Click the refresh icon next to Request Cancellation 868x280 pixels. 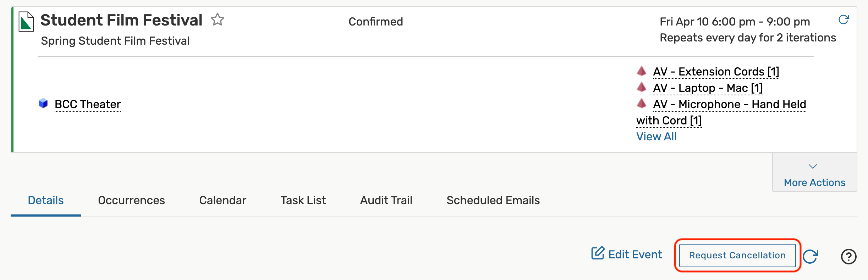pyautogui.click(x=811, y=256)
